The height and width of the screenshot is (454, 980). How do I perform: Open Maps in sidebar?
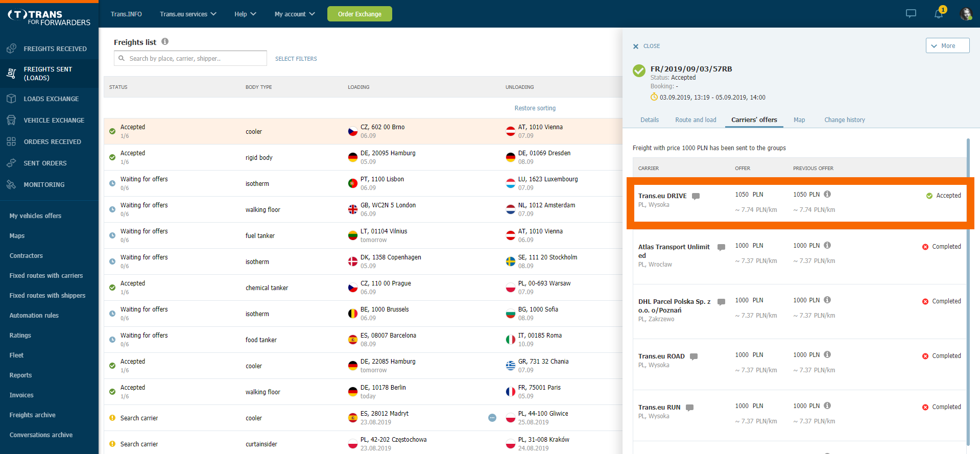17,235
